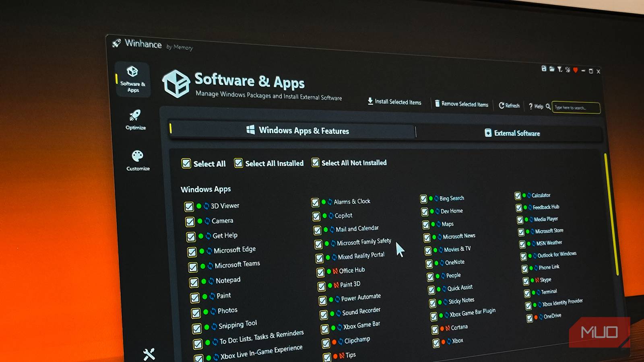This screenshot has height=362, width=644.
Task: Click the save configuration floppy icon
Action: 544,69
